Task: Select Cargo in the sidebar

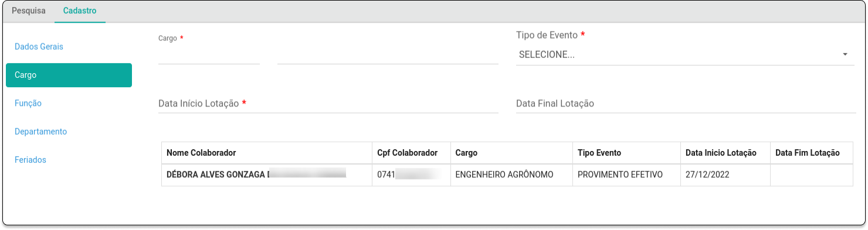Action: [x=69, y=75]
